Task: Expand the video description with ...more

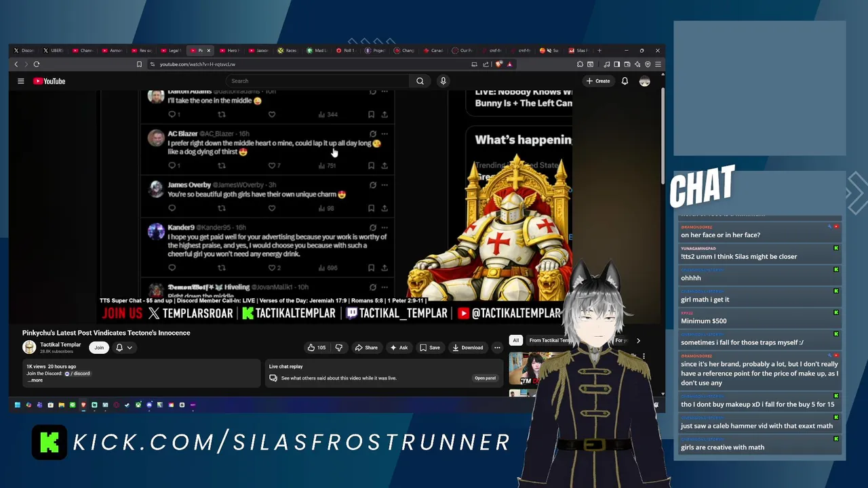Action: pyautogui.click(x=35, y=380)
